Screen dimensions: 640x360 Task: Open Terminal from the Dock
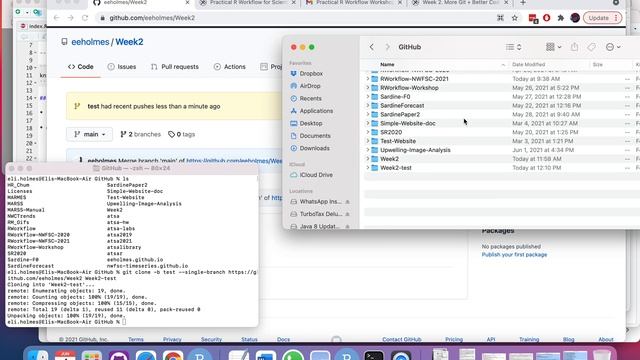(374, 355)
